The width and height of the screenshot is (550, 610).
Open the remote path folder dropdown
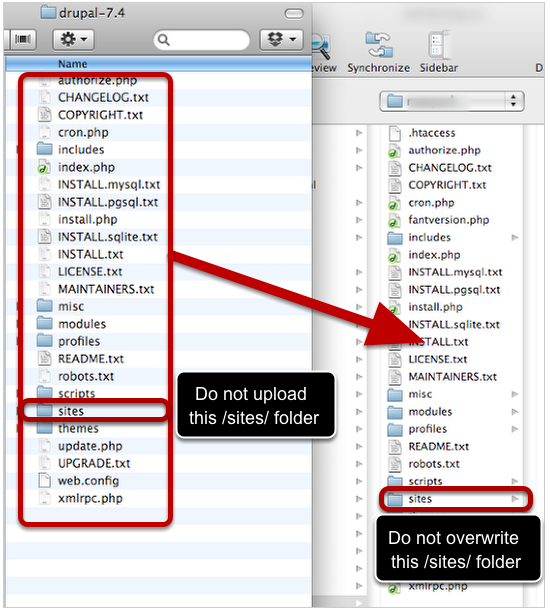452,102
